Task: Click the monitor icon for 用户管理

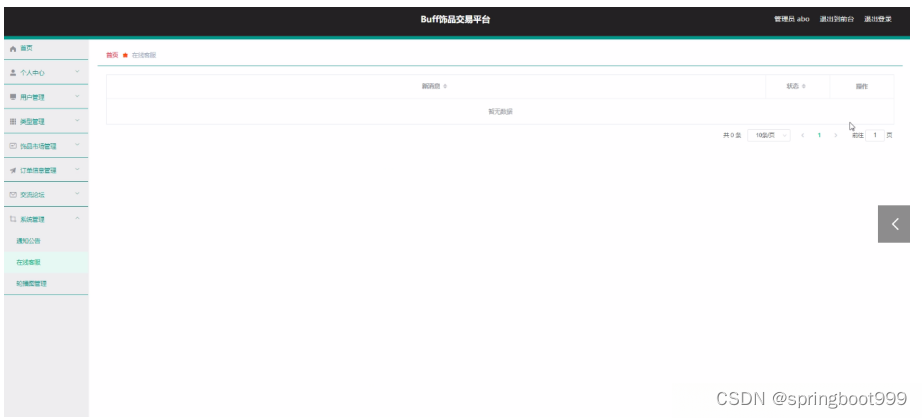Action: point(13,97)
